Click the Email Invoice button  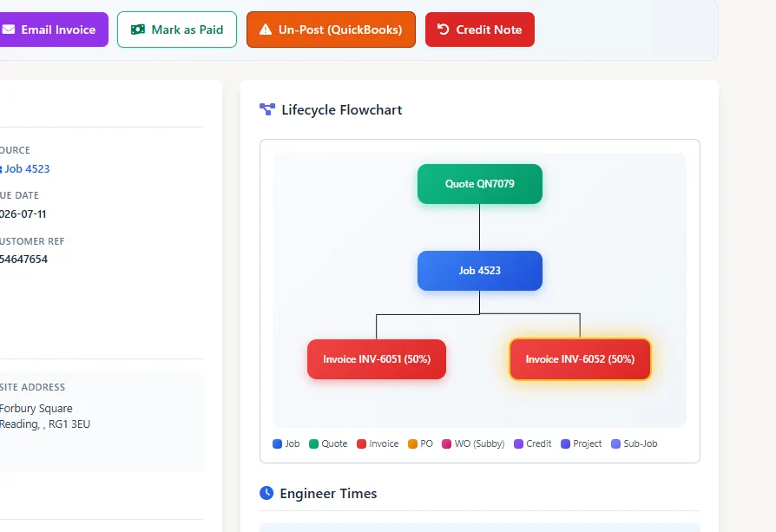(54, 30)
